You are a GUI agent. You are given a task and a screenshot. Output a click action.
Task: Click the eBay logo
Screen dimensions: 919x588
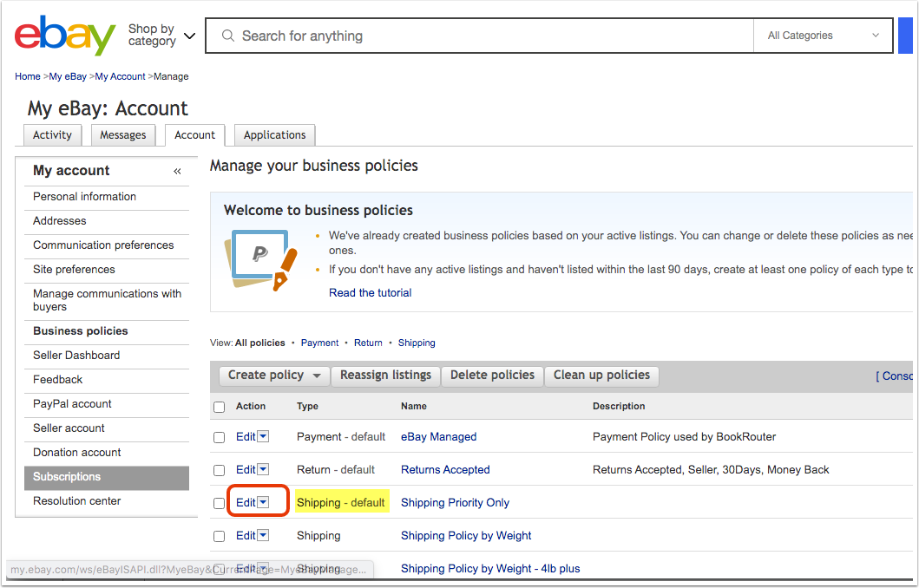point(65,36)
